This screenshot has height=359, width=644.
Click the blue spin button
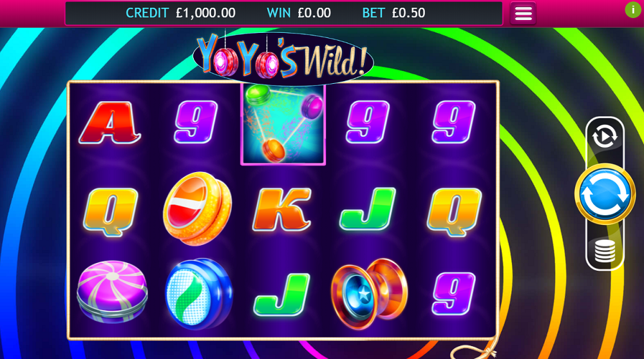605,194
